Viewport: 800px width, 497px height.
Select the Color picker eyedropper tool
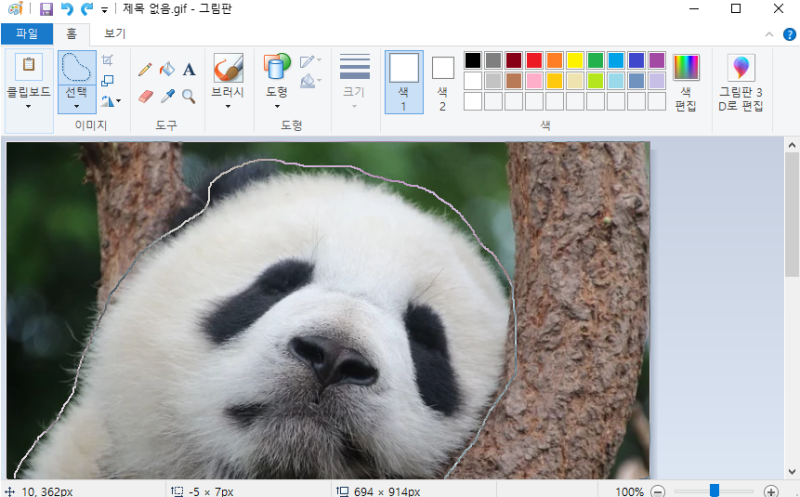coord(167,96)
